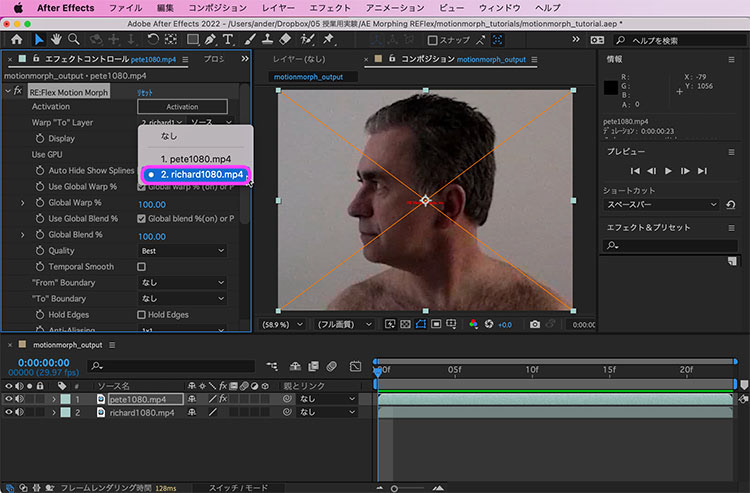Open the composition flowchart icon in timeline
Viewport: 750px width, 493px height.
click(x=272, y=366)
